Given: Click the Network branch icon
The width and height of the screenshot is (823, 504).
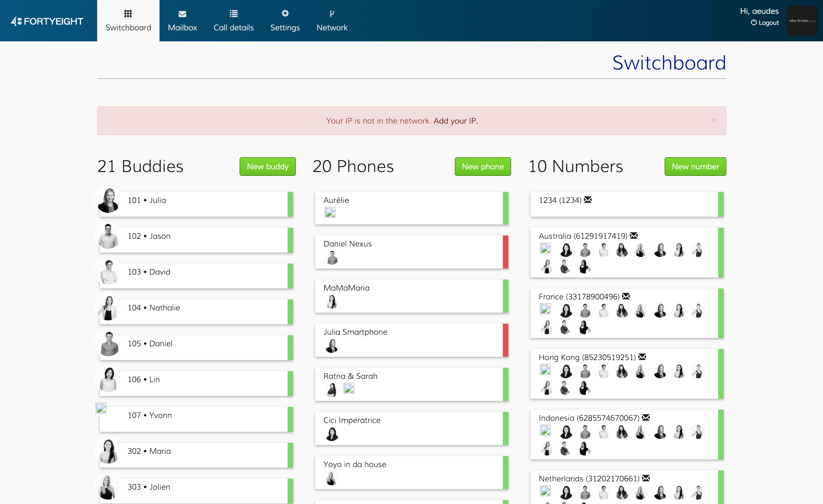Looking at the screenshot, I should 332,13.
